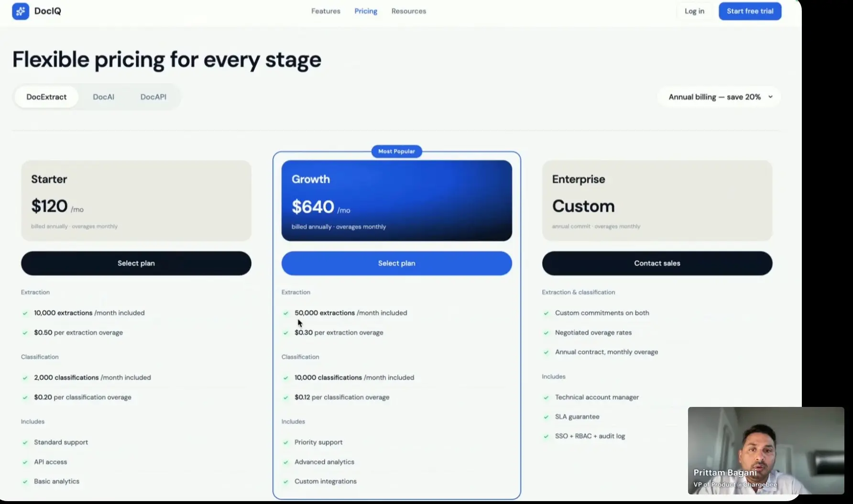Click the 'Custom integrations' text
853x504 pixels.
[x=326, y=481]
